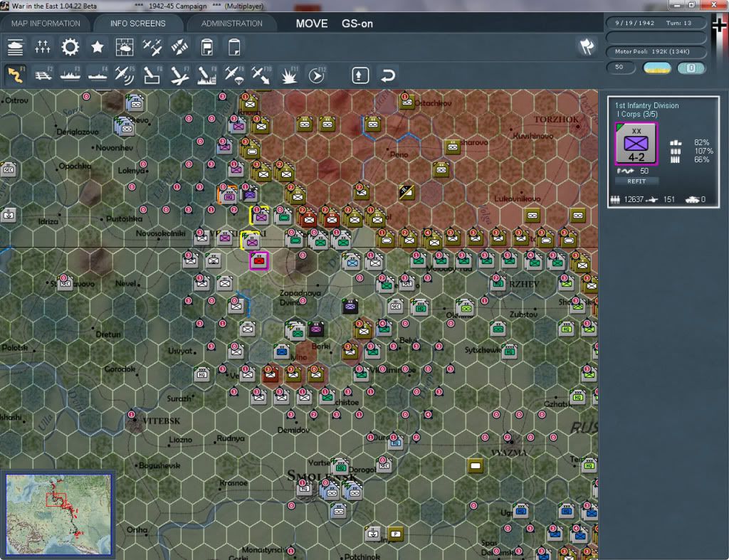Toggle the REFIT button for the unit
This screenshot has height=560, width=729.
636,181
